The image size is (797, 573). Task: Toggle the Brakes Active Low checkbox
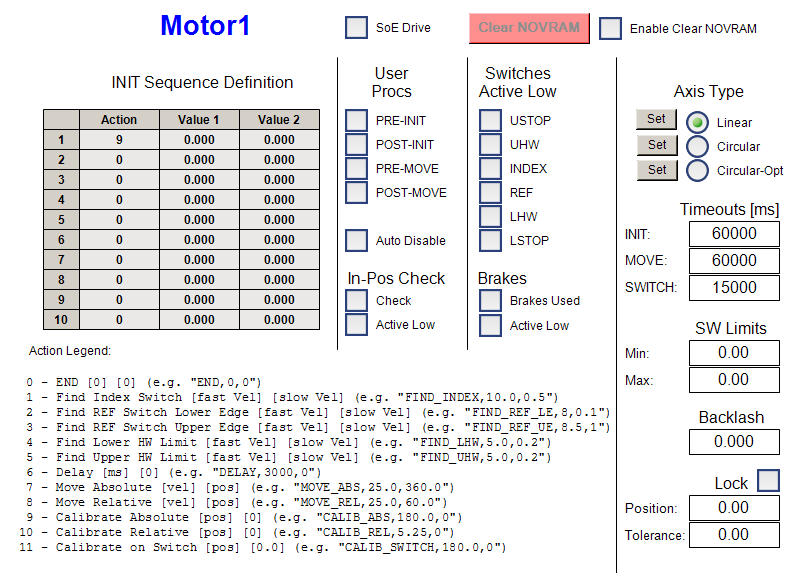(x=491, y=325)
